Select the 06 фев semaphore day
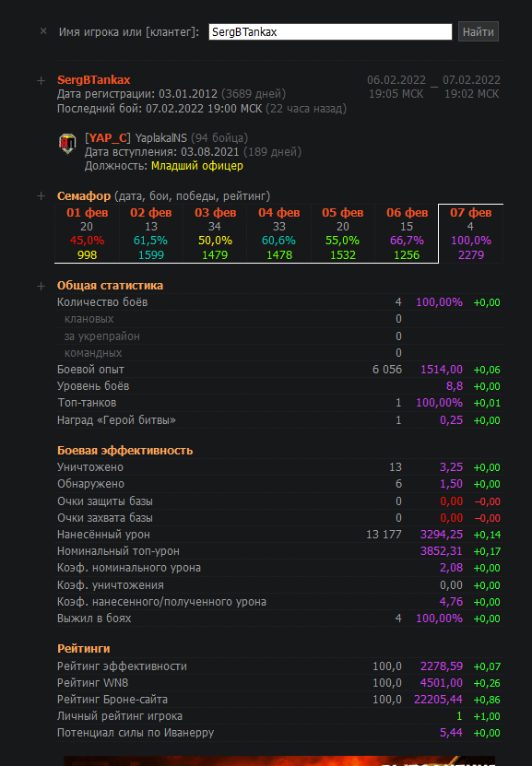Screen dimensions: 532x766 click(407, 233)
